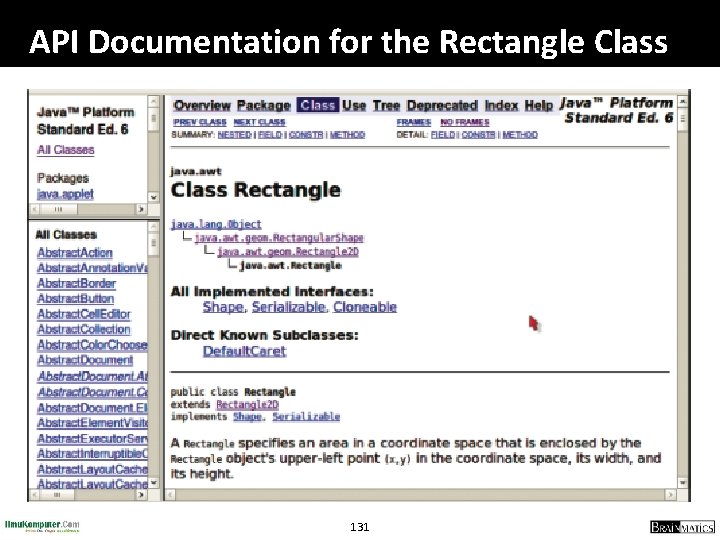Open the Help navigation item
This screenshot has height=540, width=720.
pos(539,106)
